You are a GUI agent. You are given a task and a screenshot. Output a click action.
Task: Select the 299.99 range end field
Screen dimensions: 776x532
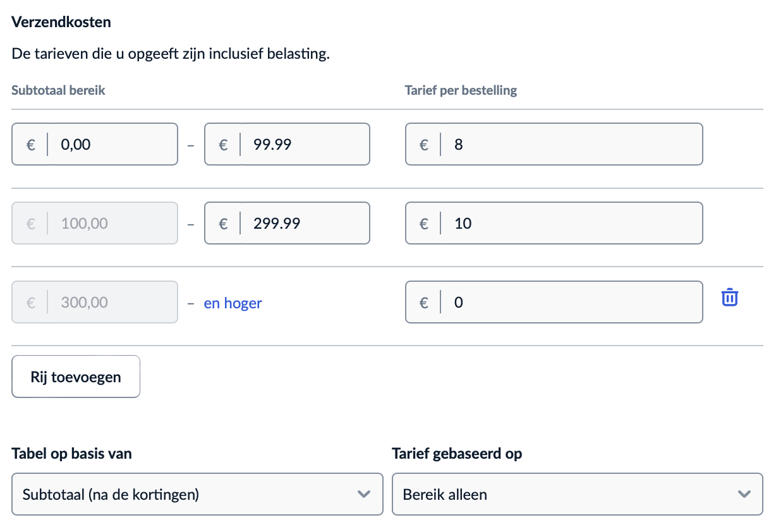point(303,223)
